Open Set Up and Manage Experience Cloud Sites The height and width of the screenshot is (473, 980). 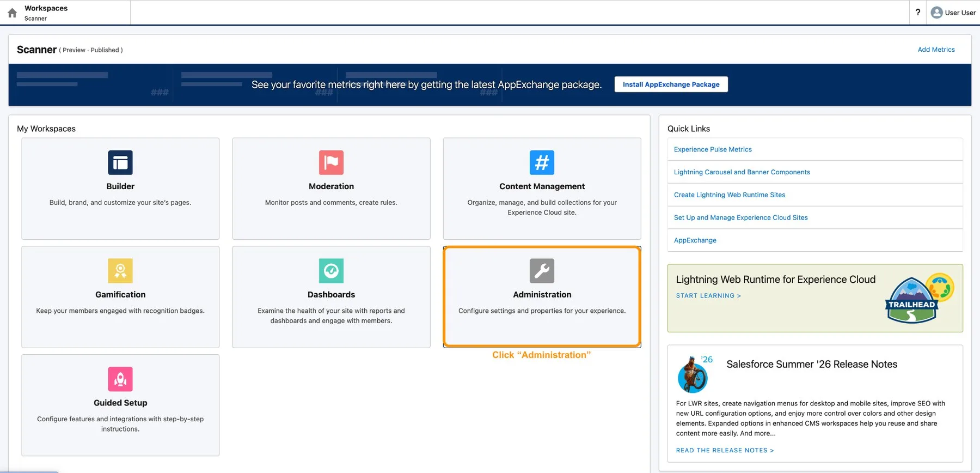(x=740, y=217)
